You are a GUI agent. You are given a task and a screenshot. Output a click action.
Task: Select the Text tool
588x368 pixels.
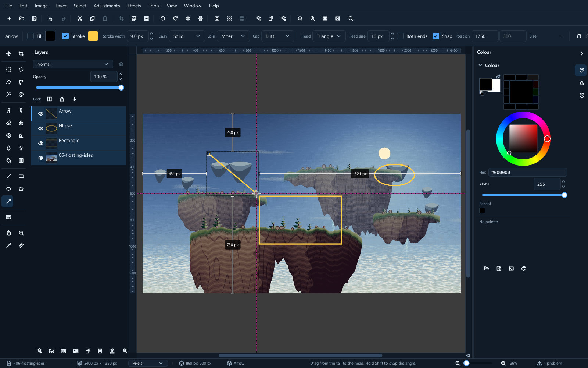pyautogui.click(x=8, y=217)
